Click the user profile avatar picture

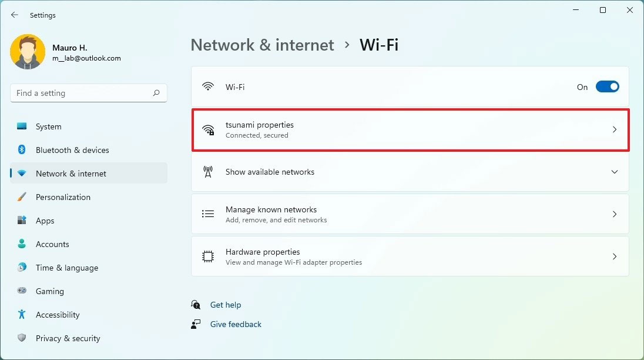[28, 52]
